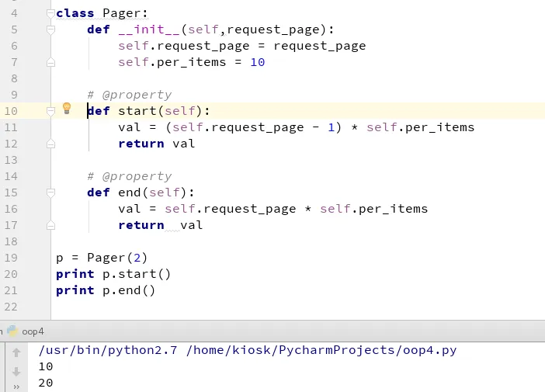545x392 pixels.
Task: Click fold end marker on line 17
Action: [50, 225]
